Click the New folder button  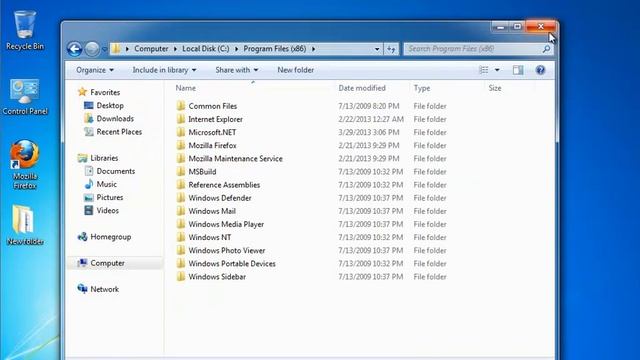(x=296, y=70)
